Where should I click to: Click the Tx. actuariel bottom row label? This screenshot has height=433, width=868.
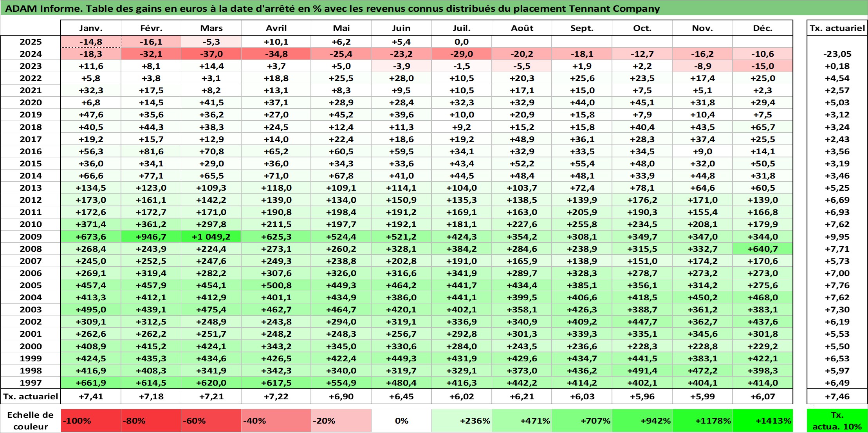(31, 397)
